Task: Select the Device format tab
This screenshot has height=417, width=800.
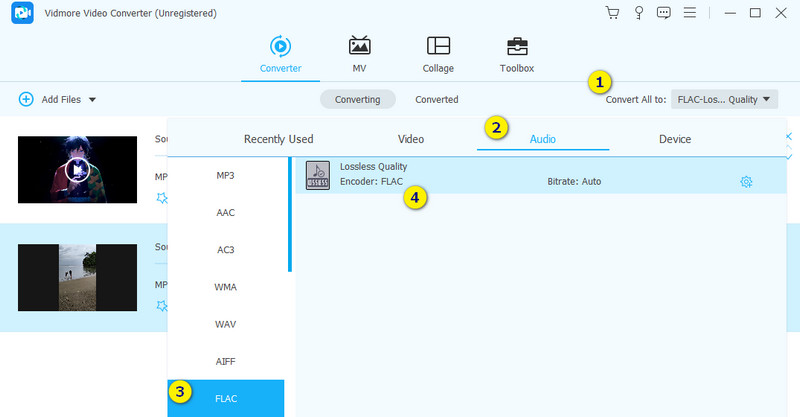Action: click(675, 139)
